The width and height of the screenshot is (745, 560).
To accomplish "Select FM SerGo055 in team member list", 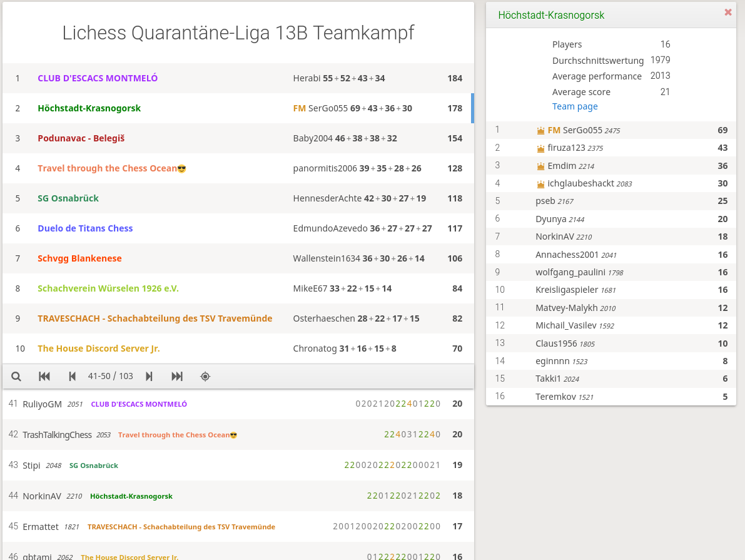I will click(611, 130).
